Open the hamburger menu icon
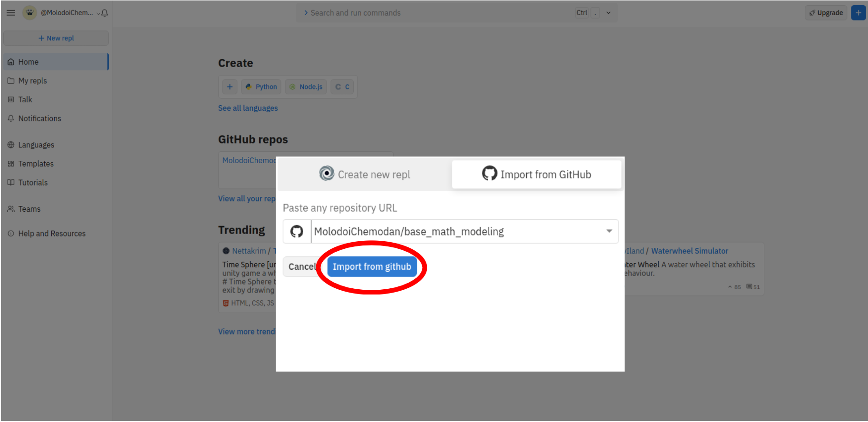 (10, 13)
